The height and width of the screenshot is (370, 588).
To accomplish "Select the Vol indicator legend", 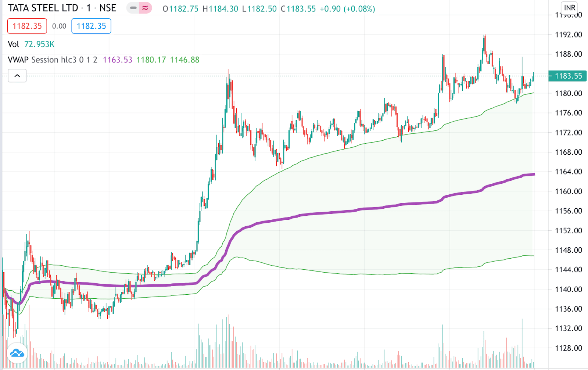I will pos(14,44).
